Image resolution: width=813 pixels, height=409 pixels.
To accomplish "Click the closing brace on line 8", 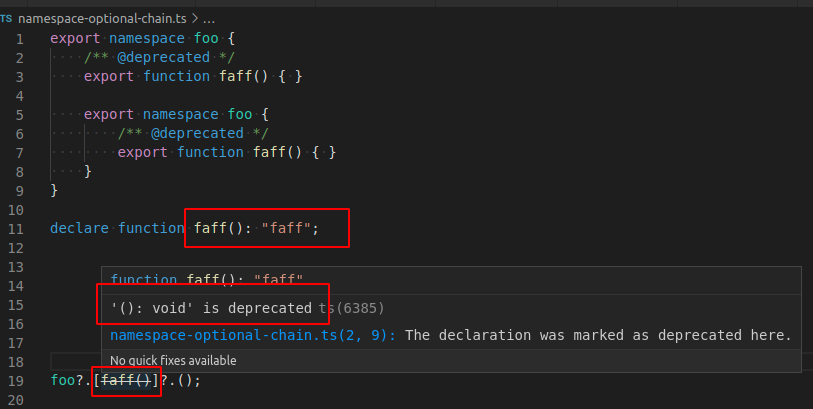I will pos(88,171).
